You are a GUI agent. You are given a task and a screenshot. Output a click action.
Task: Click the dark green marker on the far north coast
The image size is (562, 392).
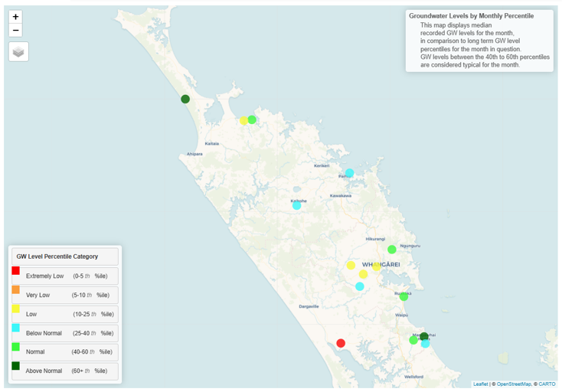pos(185,99)
